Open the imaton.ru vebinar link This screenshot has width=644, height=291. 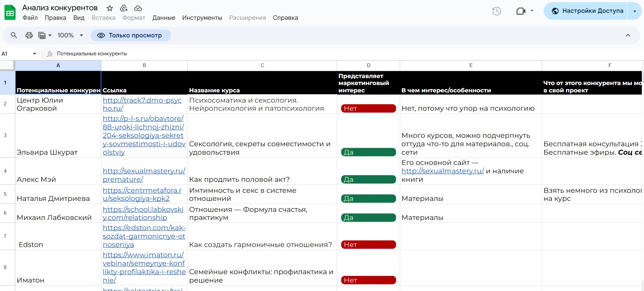tap(144, 268)
